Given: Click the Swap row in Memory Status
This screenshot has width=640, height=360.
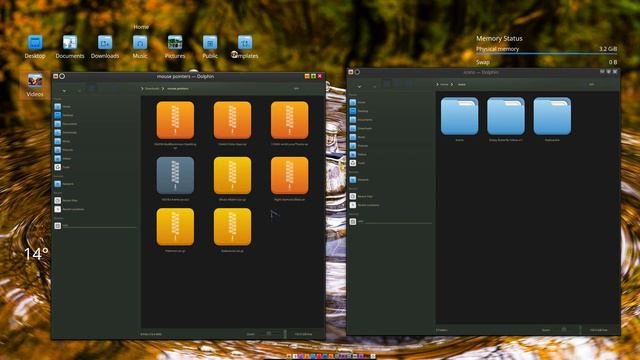Looking at the screenshot, I should 547,62.
